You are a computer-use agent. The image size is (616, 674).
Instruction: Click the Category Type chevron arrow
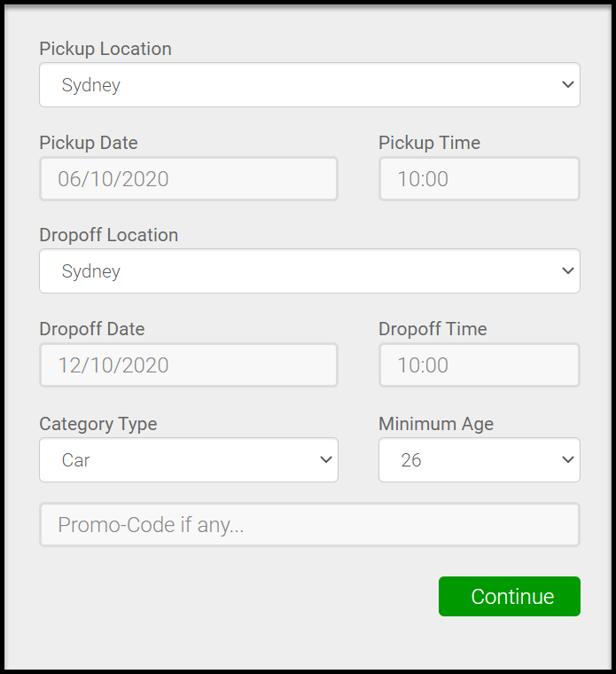coord(326,460)
